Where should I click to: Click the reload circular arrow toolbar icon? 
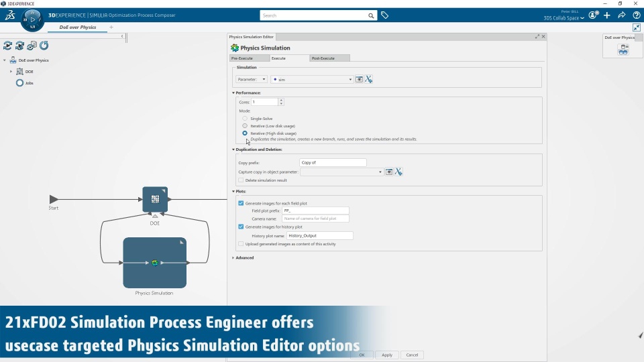(44, 46)
